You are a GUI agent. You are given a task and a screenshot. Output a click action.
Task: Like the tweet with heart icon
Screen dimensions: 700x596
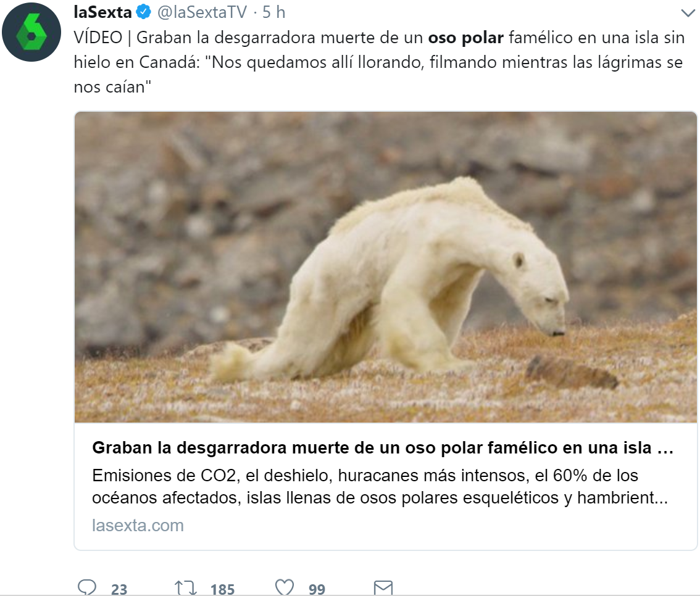click(x=285, y=587)
